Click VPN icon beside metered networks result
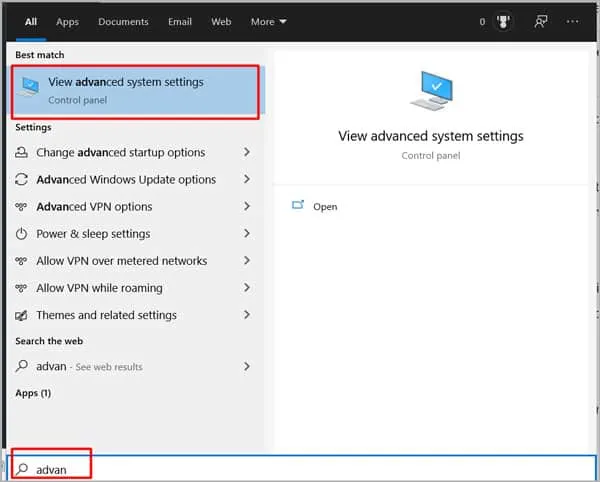This screenshot has width=600, height=482. coord(21,261)
